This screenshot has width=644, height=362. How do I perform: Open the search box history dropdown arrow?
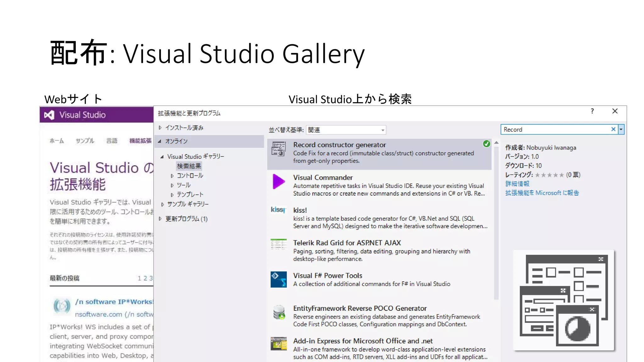click(x=621, y=129)
